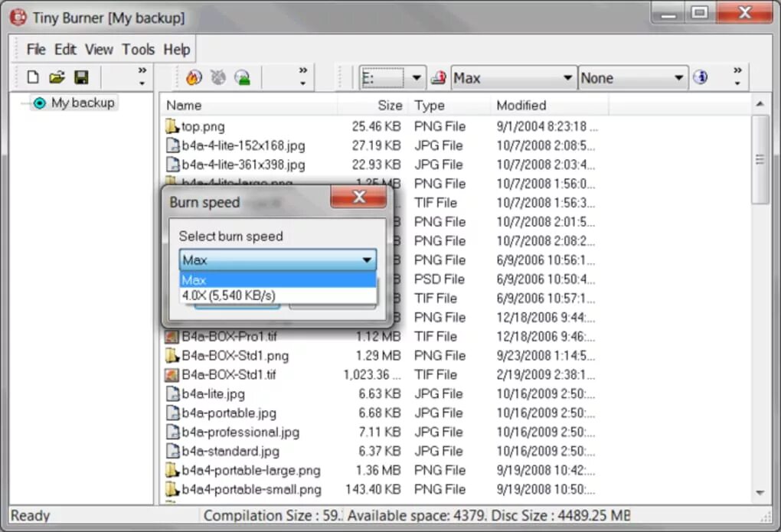
Task: Click the erase disc icon
Action: click(218, 77)
